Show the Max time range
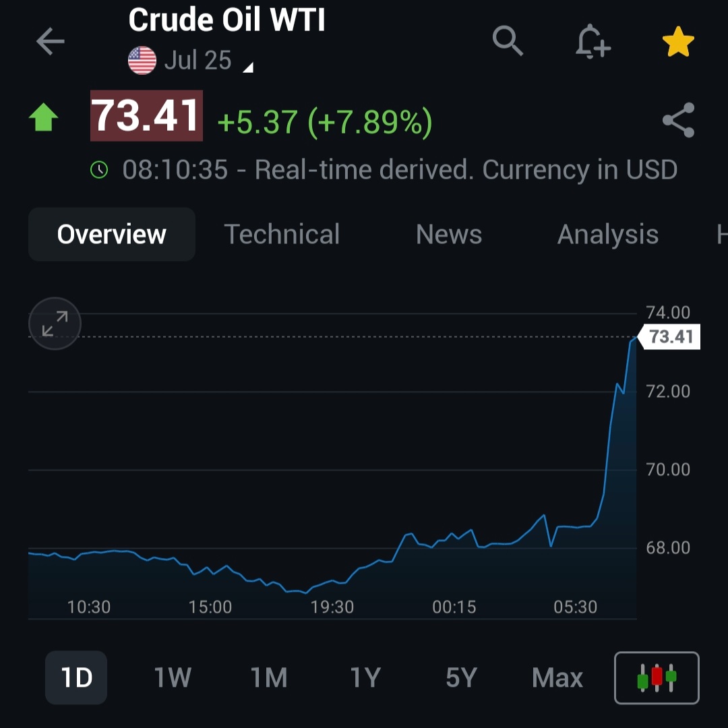Viewport: 728px width, 728px height. click(x=557, y=678)
